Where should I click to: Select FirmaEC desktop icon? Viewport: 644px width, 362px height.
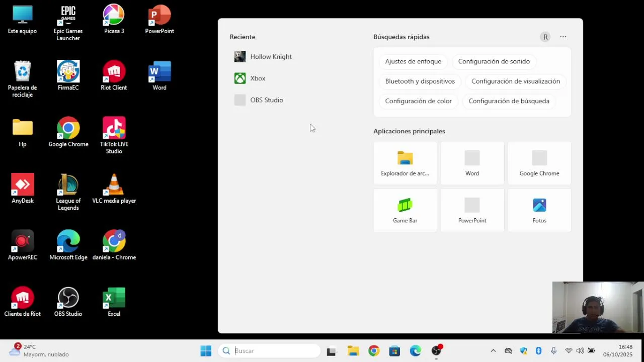[x=68, y=76]
